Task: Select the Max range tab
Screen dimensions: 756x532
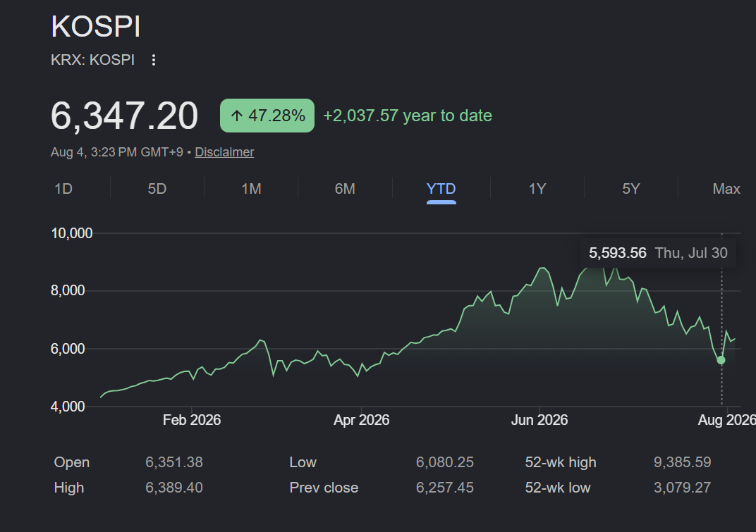Action: click(726, 188)
